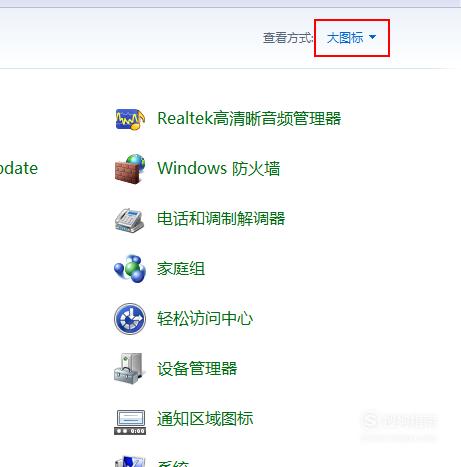Open 家庭组 link
This screenshot has height=467, width=461.
[181, 269]
